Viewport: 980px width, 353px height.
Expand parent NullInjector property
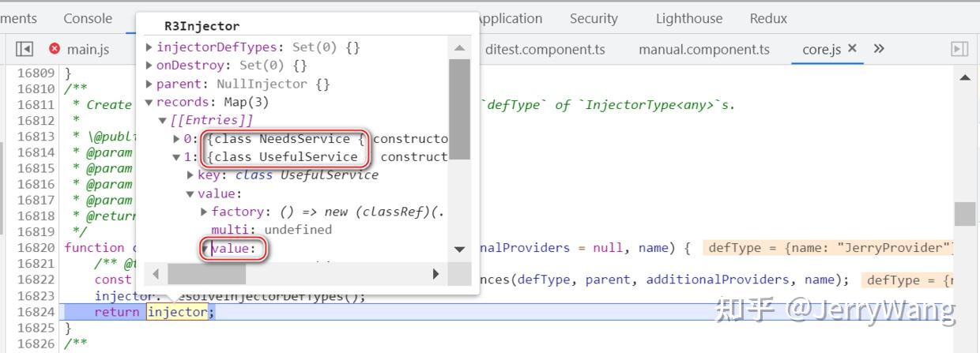coord(149,84)
